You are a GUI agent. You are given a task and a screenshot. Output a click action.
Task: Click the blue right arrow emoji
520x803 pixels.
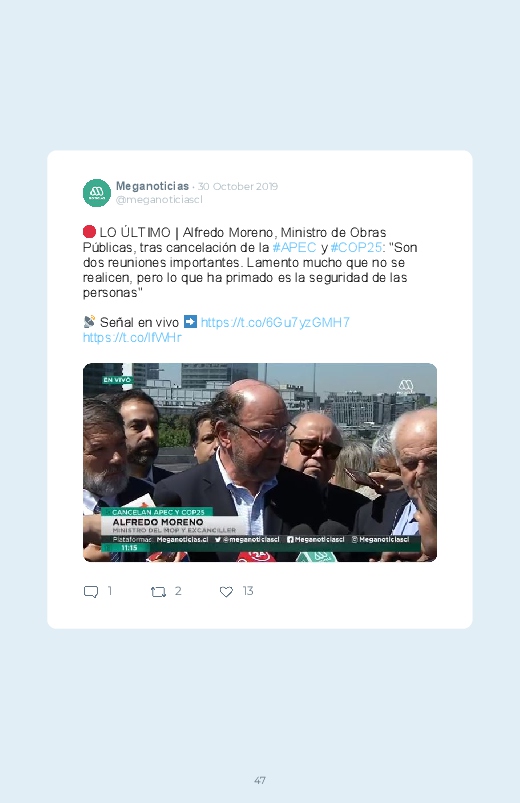click(x=190, y=322)
